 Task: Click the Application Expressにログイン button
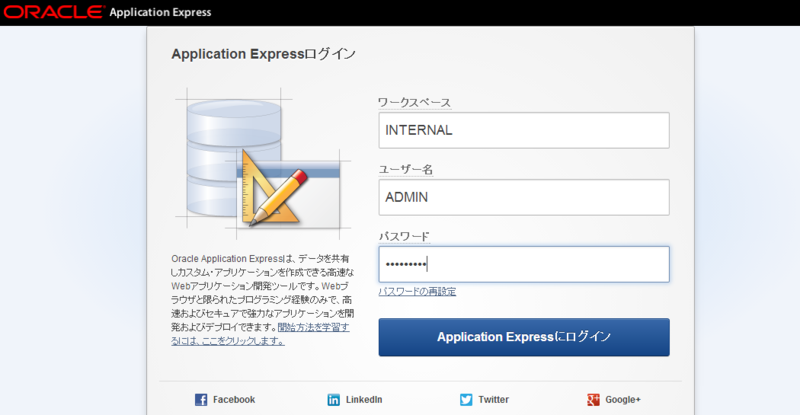pos(524,337)
